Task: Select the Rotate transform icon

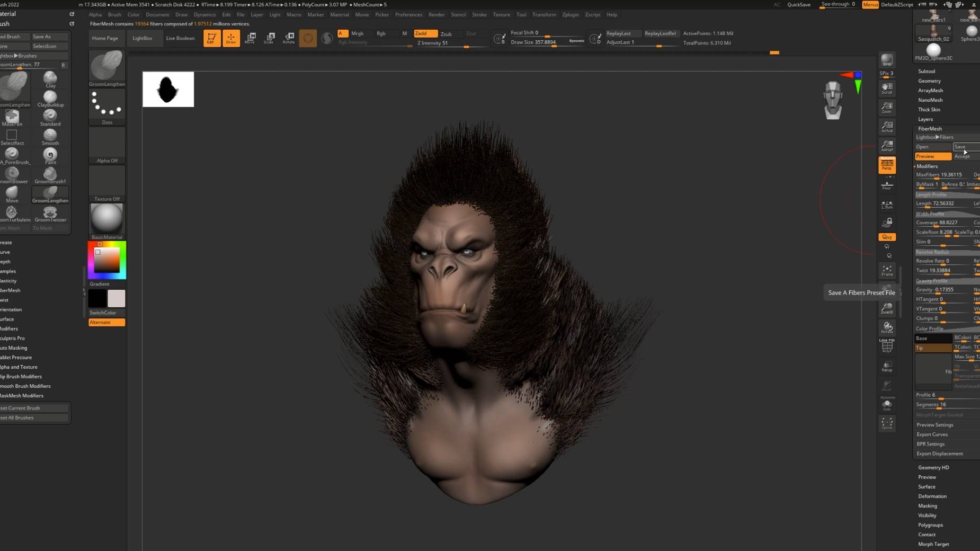Action: point(289,38)
